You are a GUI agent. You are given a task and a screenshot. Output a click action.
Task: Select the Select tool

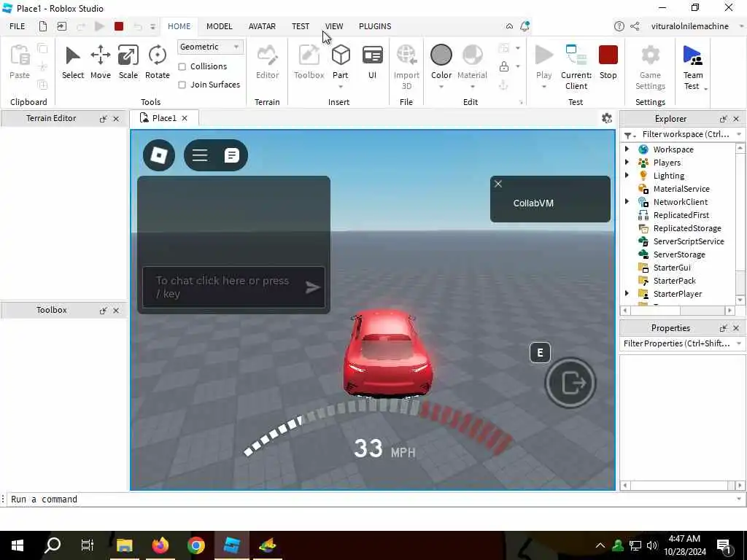72,62
